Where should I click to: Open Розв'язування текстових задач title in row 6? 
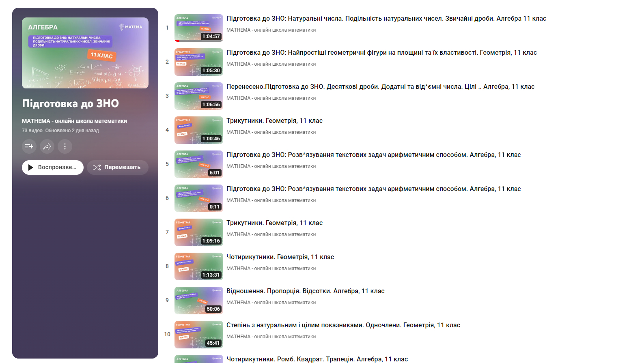point(373,189)
